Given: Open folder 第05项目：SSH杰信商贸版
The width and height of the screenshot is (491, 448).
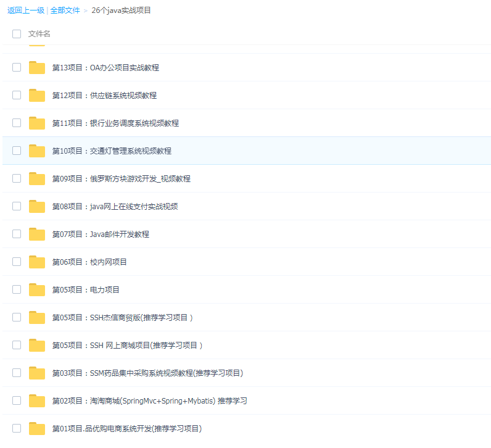Looking at the screenshot, I should [x=122, y=318].
